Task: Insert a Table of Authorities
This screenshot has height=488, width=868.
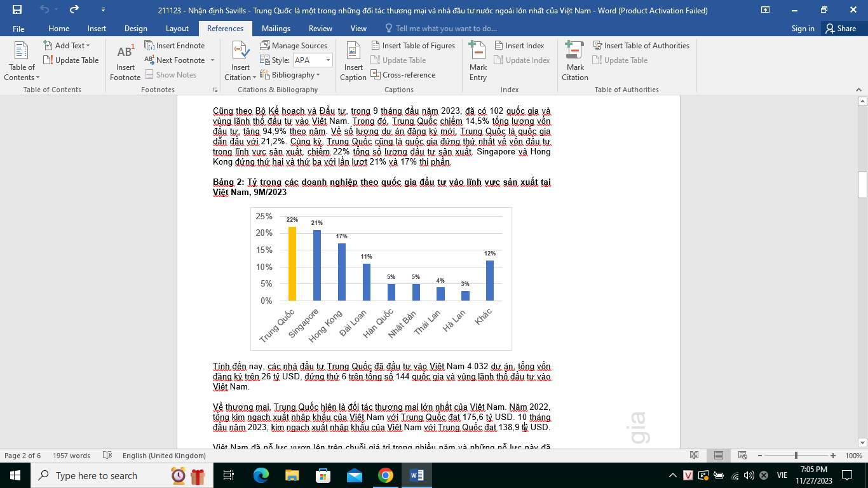Action: [641, 46]
